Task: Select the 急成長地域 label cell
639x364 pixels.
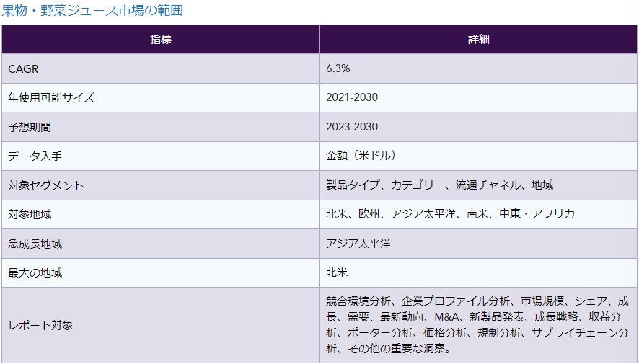Action: (35, 244)
